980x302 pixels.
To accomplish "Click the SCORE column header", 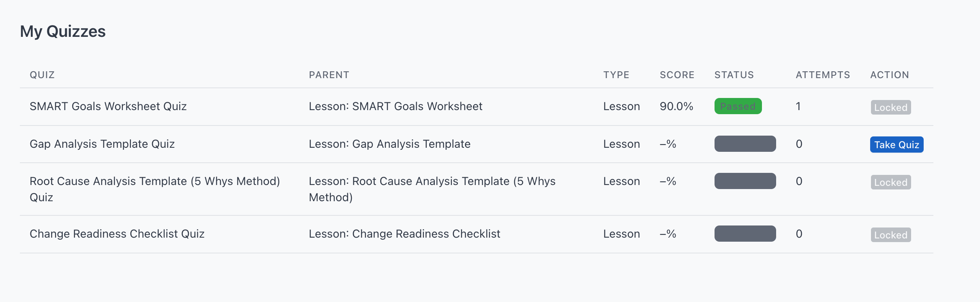I will click(x=677, y=75).
